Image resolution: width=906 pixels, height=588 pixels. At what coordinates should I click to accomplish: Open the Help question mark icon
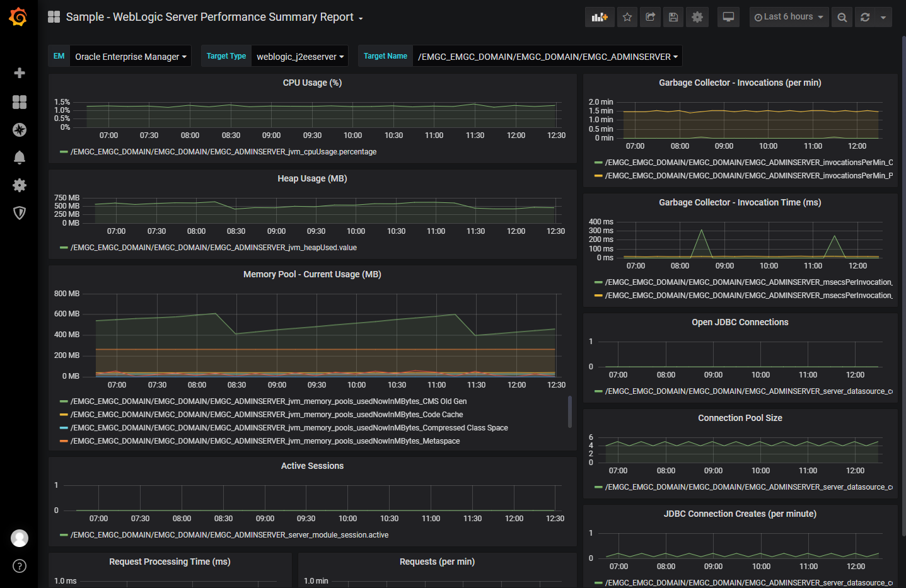(x=20, y=566)
